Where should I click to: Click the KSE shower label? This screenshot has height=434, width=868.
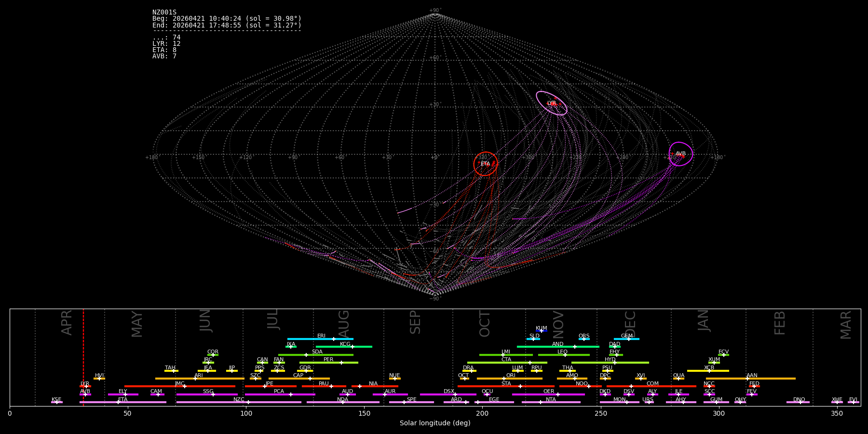(x=56, y=400)
